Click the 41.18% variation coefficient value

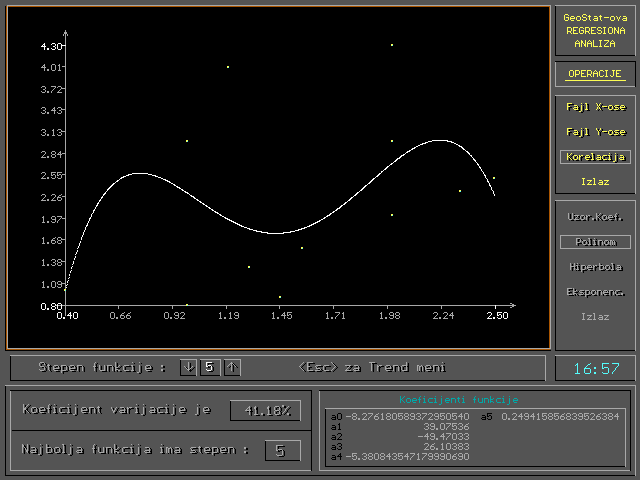pos(265,410)
